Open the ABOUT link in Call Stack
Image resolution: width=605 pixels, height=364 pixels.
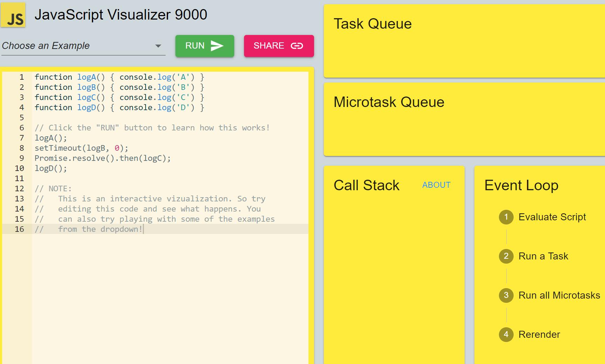[436, 185]
